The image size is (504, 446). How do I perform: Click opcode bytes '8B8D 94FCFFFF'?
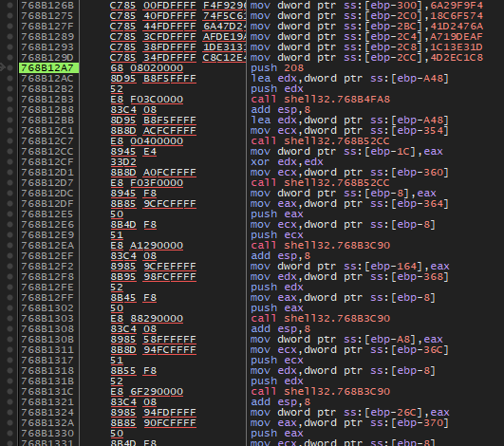click(154, 350)
